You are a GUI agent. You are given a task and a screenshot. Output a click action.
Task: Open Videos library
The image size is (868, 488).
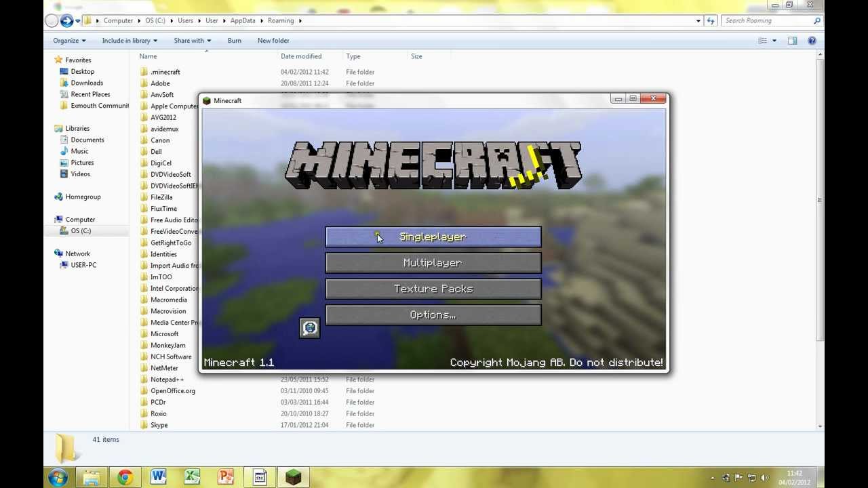pos(80,174)
